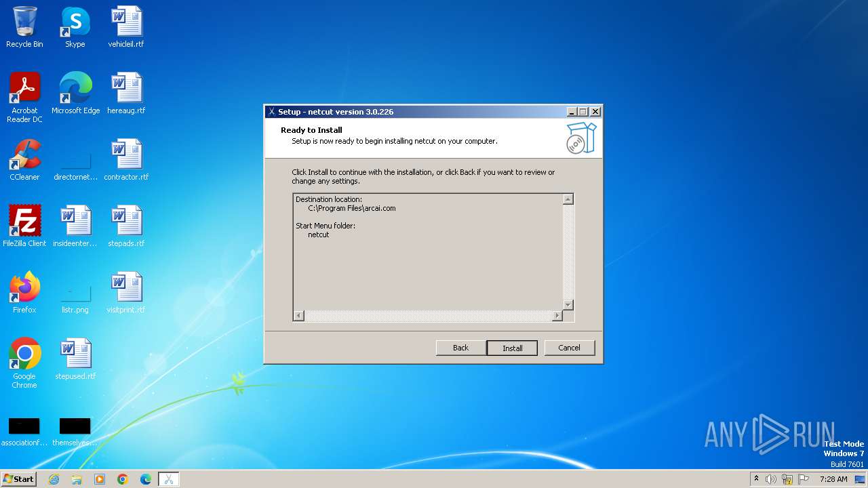Image resolution: width=868 pixels, height=488 pixels.
Task: Open Internet Explorer from taskbar
Action: [54, 479]
